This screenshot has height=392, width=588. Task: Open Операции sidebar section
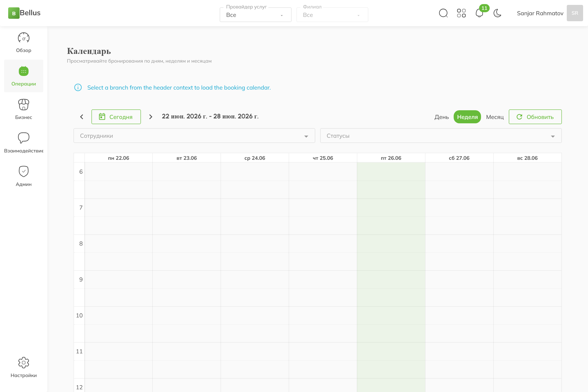click(x=24, y=76)
